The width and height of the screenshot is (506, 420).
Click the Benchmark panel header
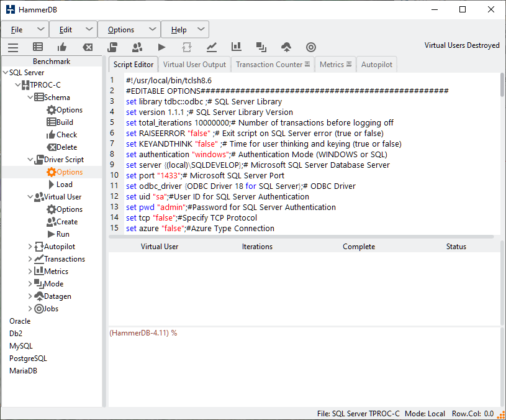[52, 62]
